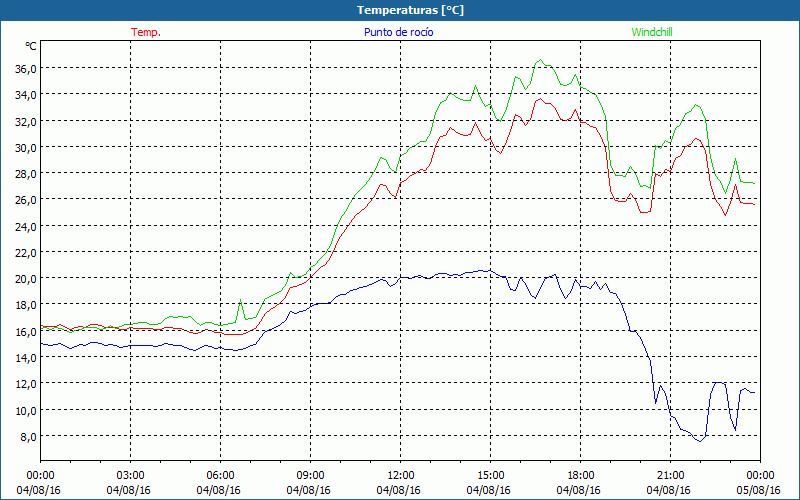Click the 16,0 y-axis value

(x=26, y=332)
